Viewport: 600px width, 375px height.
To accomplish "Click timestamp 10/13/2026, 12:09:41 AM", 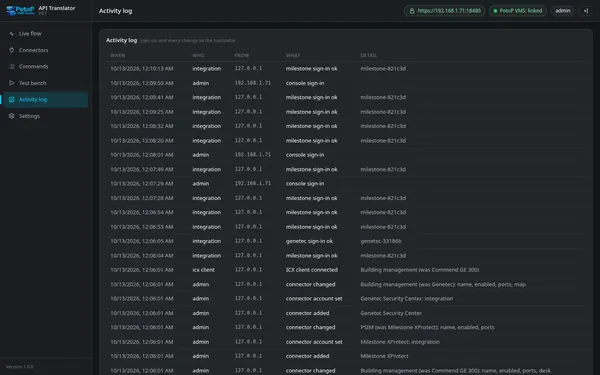I will pyautogui.click(x=142, y=97).
